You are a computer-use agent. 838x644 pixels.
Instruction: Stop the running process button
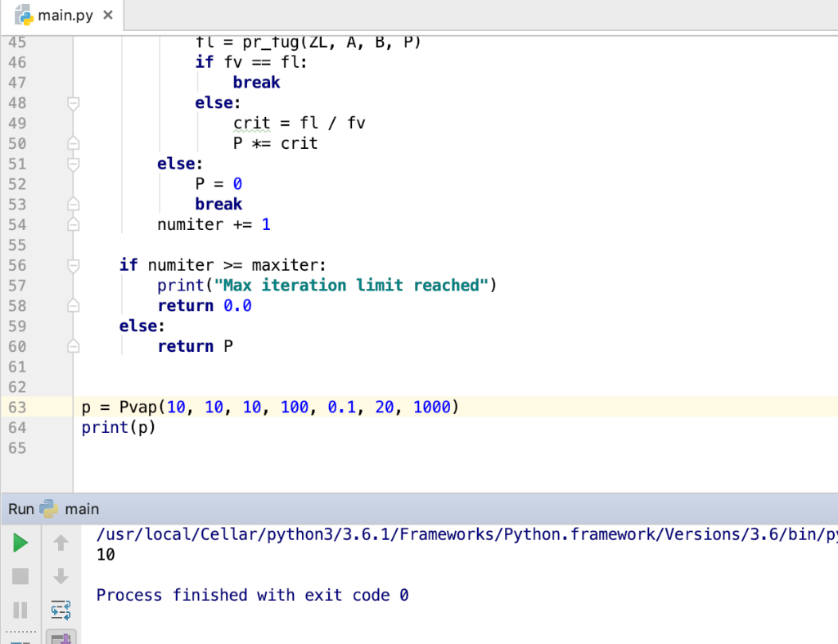click(20, 576)
